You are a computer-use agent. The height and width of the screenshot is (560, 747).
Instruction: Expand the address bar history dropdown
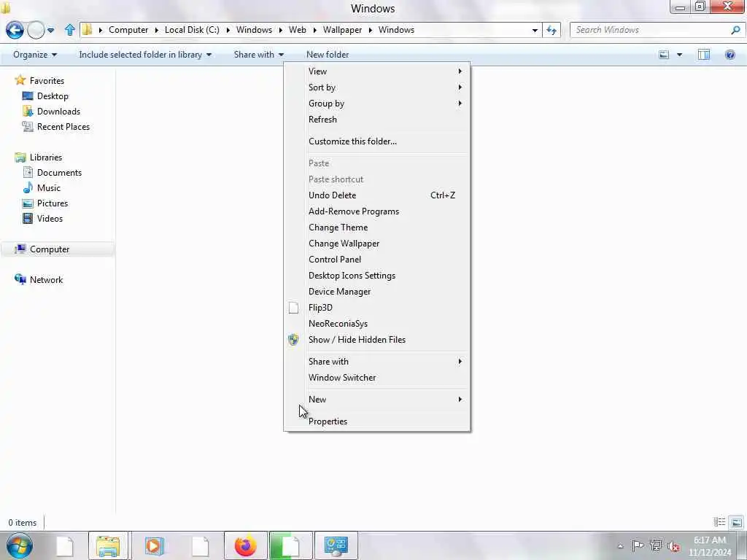click(535, 30)
